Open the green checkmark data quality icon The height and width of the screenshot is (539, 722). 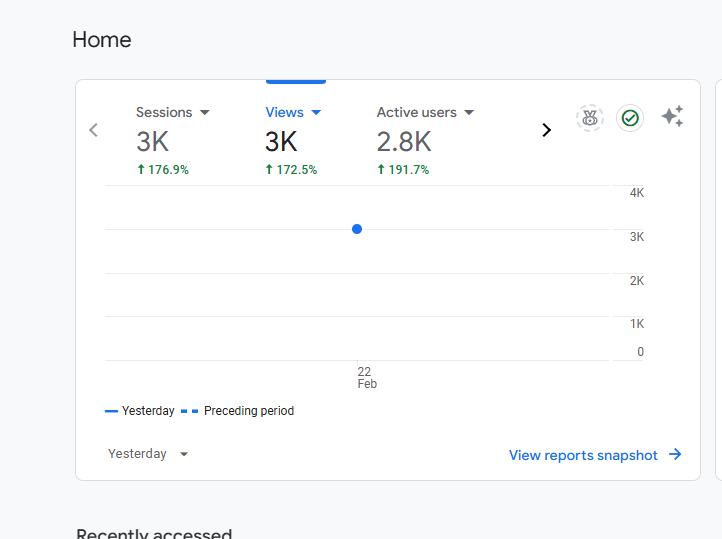point(630,118)
